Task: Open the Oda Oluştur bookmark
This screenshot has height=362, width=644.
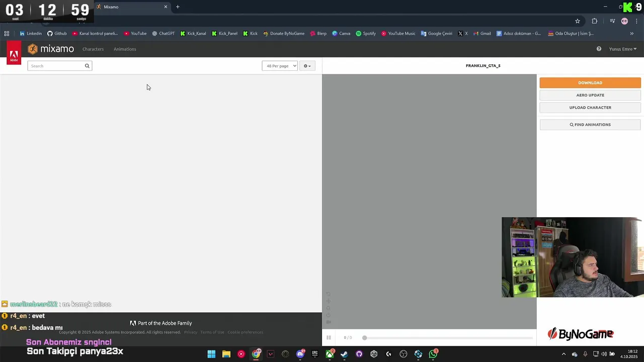Action: (x=571, y=34)
